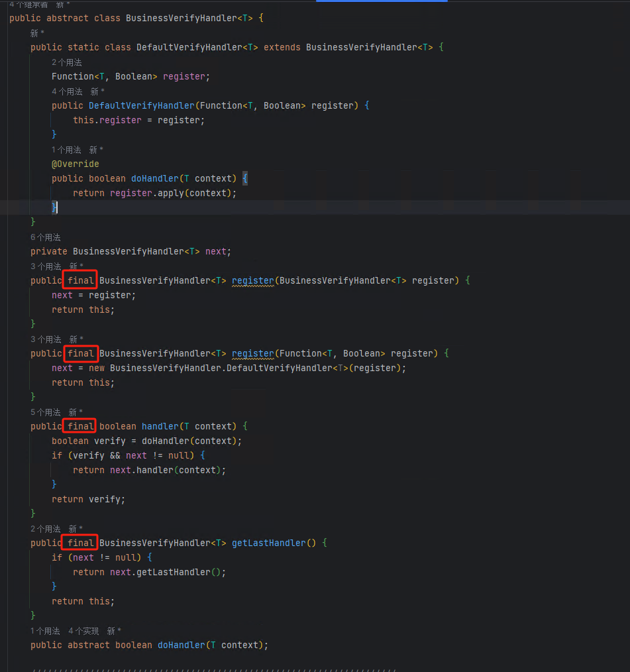The image size is (630, 672).
Task: Click the getLastHandler method name in its declaration
Action: (x=268, y=543)
